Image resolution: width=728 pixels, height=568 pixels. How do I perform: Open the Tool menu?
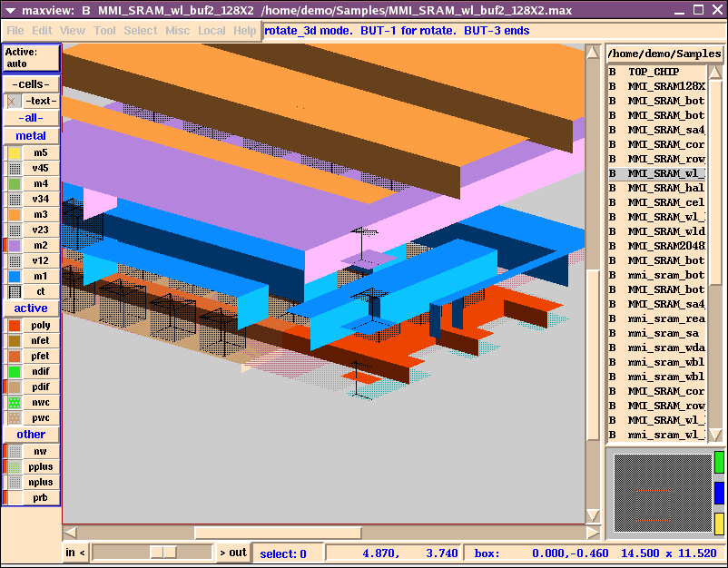coord(104,31)
